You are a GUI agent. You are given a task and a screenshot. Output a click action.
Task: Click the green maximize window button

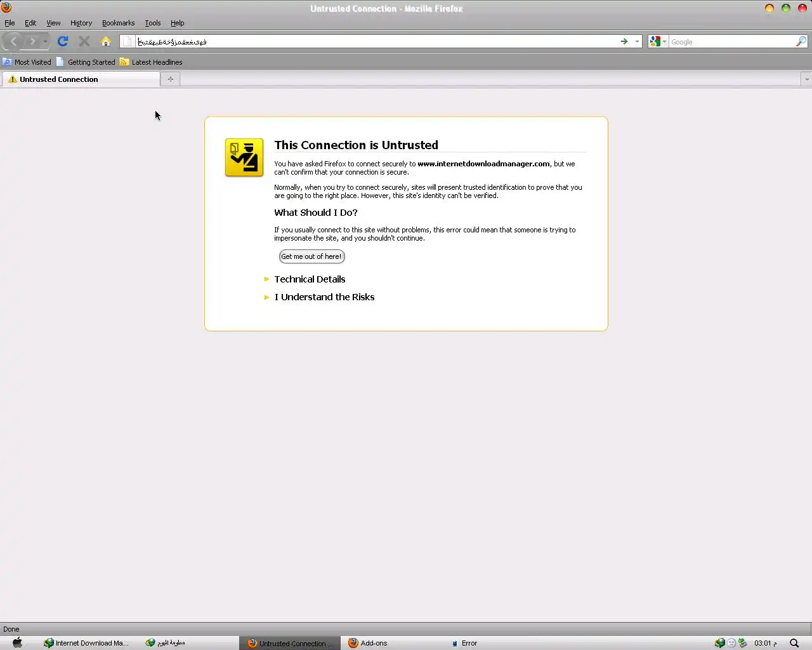[786, 8]
